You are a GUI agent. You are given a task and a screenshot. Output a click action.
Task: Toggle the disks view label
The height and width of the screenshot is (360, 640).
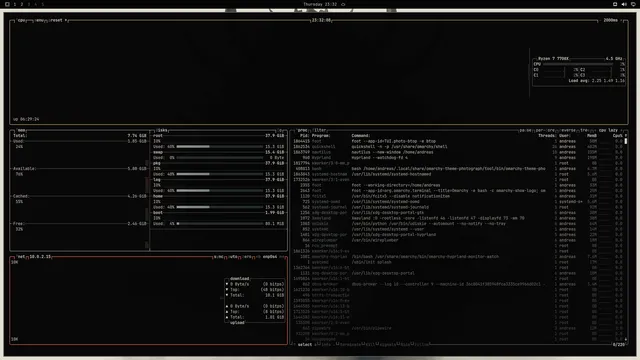pyautogui.click(x=162, y=130)
